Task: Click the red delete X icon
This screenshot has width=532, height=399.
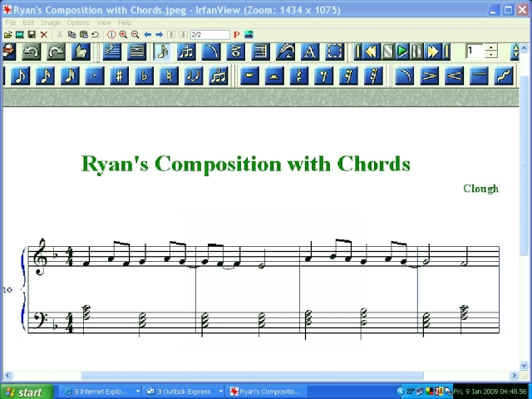Action: pyautogui.click(x=44, y=35)
